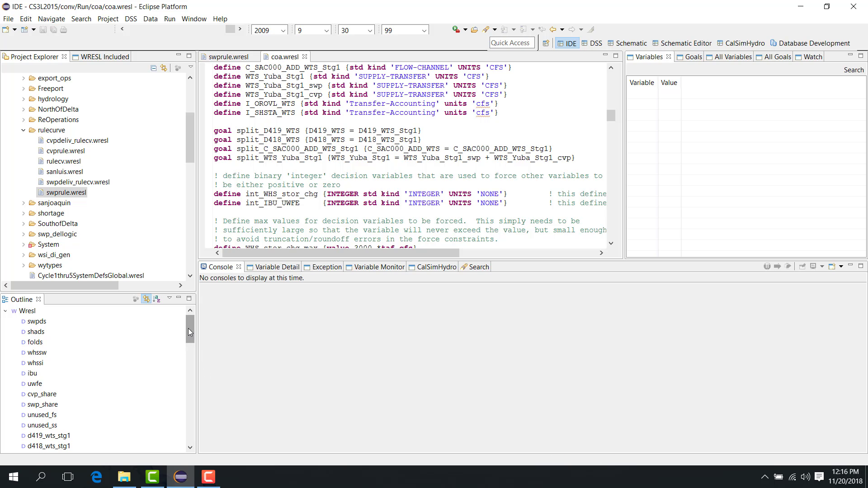Open File Explorer from taskbar
868x488 pixels.
[x=124, y=477]
